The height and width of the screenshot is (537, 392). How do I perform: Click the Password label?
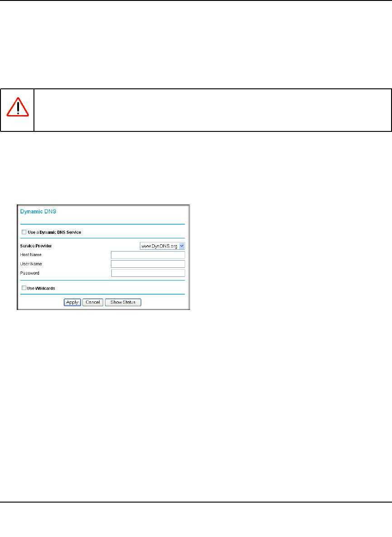click(x=30, y=273)
